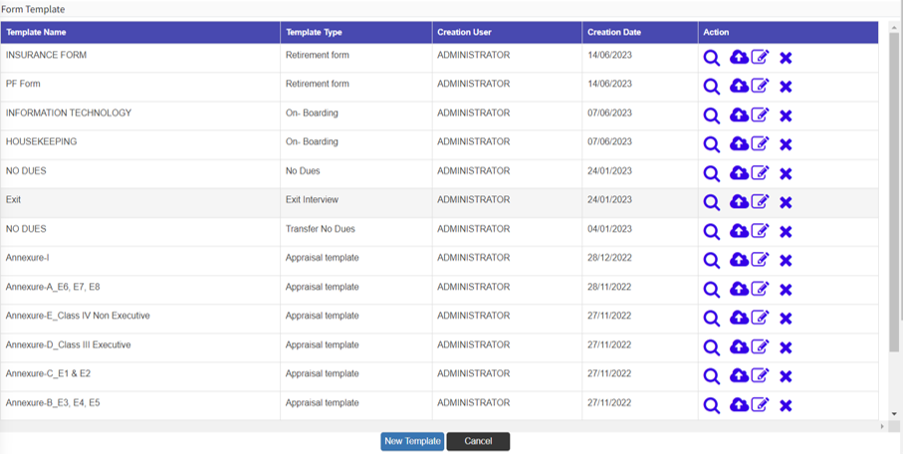The height and width of the screenshot is (454, 903).
Task: Click the vertical scrollbar down arrow
Action: (x=894, y=413)
